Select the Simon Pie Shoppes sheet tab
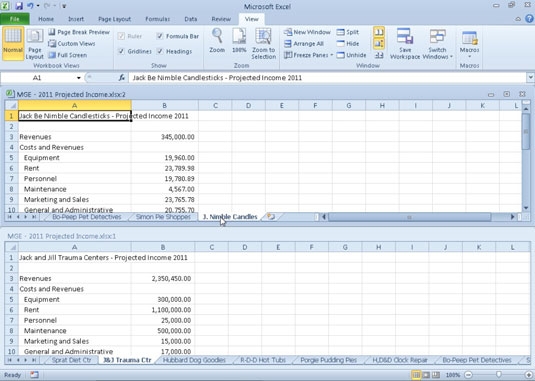The height and width of the screenshot is (381, 535). (x=163, y=217)
